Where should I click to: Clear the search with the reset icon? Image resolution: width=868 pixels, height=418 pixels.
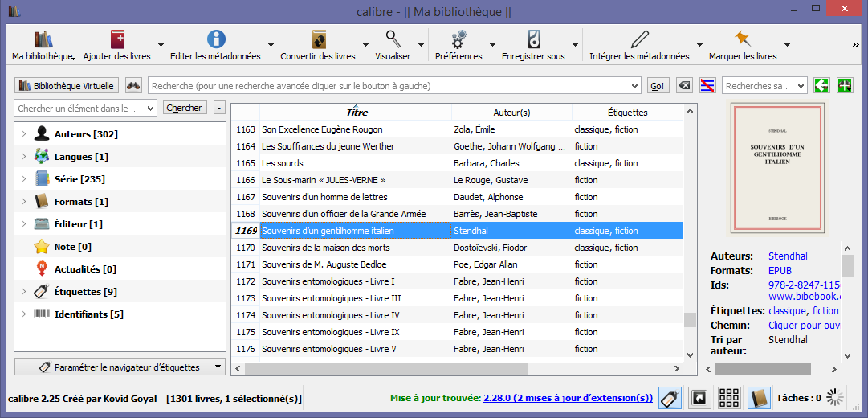coord(683,86)
